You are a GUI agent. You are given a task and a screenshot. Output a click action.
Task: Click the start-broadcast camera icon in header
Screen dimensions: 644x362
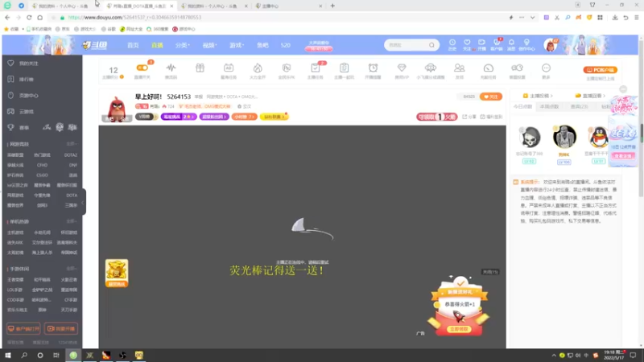481,43
